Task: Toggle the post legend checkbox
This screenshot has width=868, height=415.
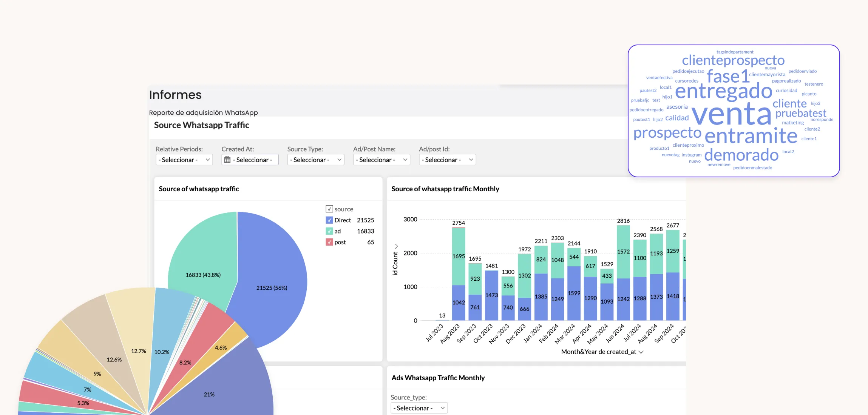Action: (x=329, y=242)
